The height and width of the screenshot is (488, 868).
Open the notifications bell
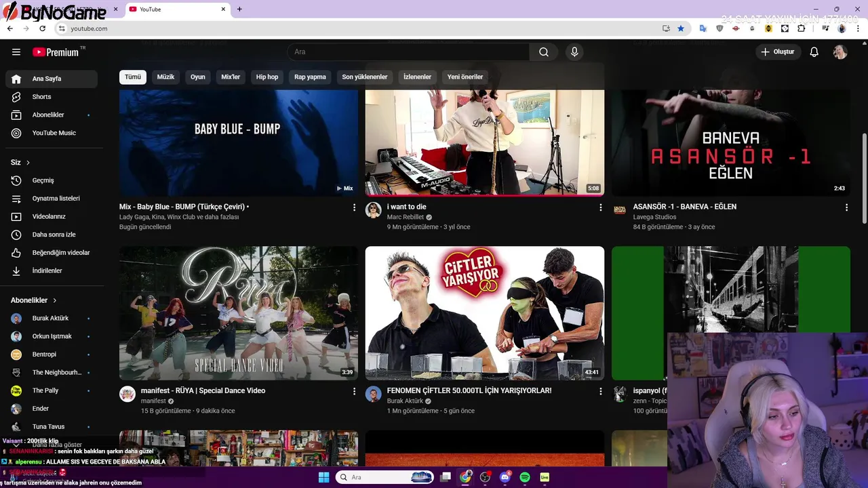click(x=814, y=52)
